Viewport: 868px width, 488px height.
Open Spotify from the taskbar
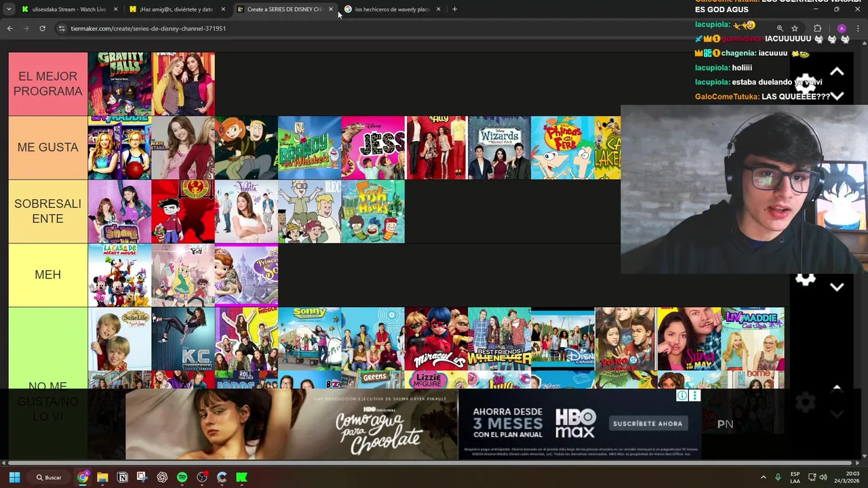tap(182, 477)
